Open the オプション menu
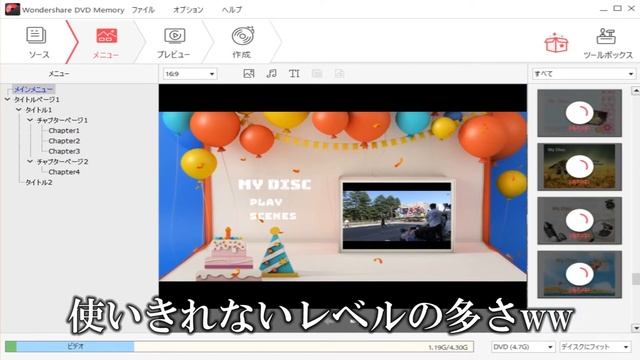Viewport: 640px width, 360px height. (x=188, y=9)
